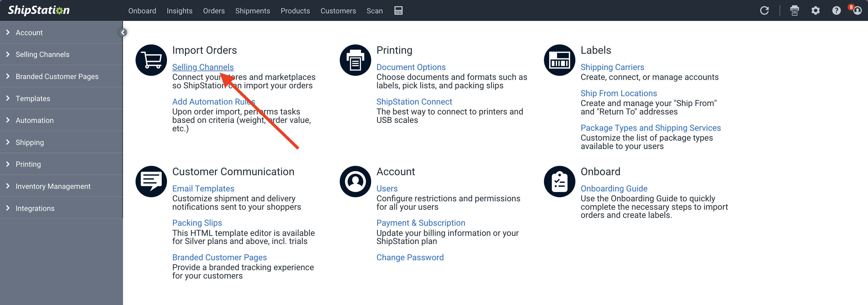Image resolution: width=868 pixels, height=305 pixels.
Task: Click the refresh icon in the header
Action: 764,10
